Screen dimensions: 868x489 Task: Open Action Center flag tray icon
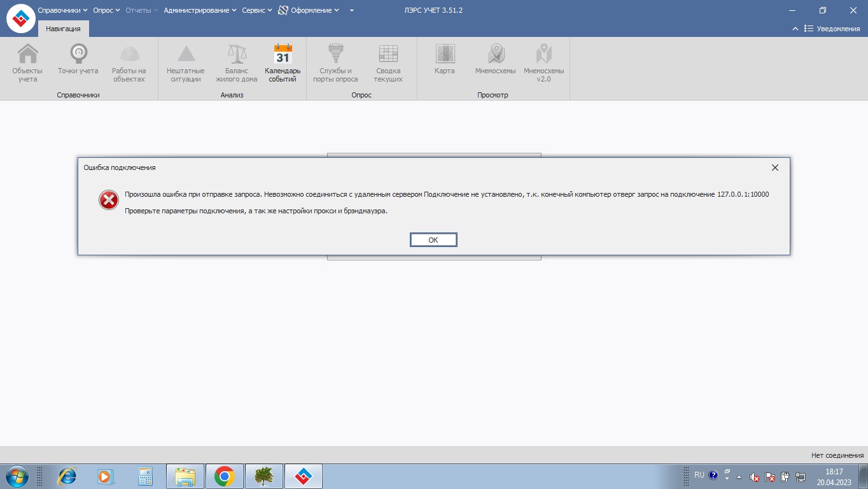[770, 477]
